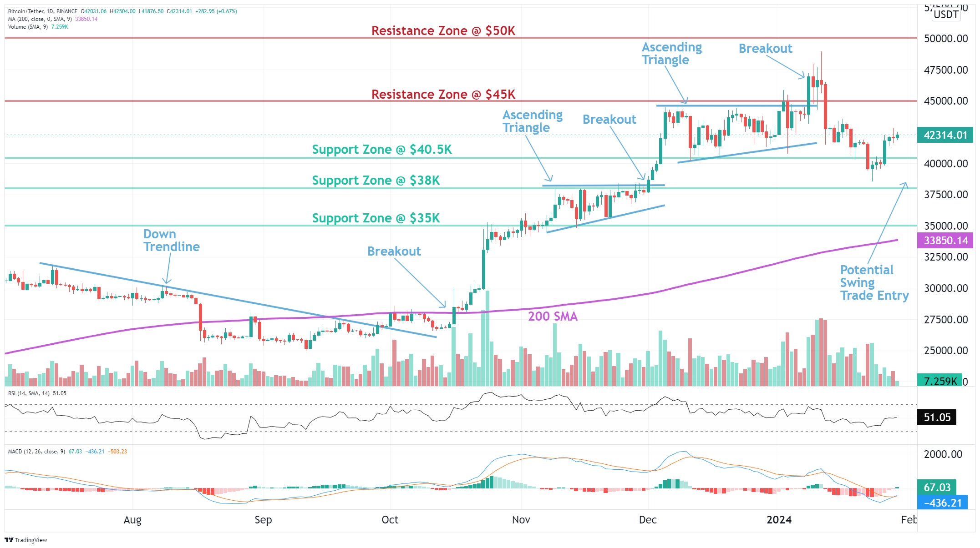Click 45000.00 on the price axis
Image resolution: width=980 pixels, height=548 pixels.
coord(946,101)
